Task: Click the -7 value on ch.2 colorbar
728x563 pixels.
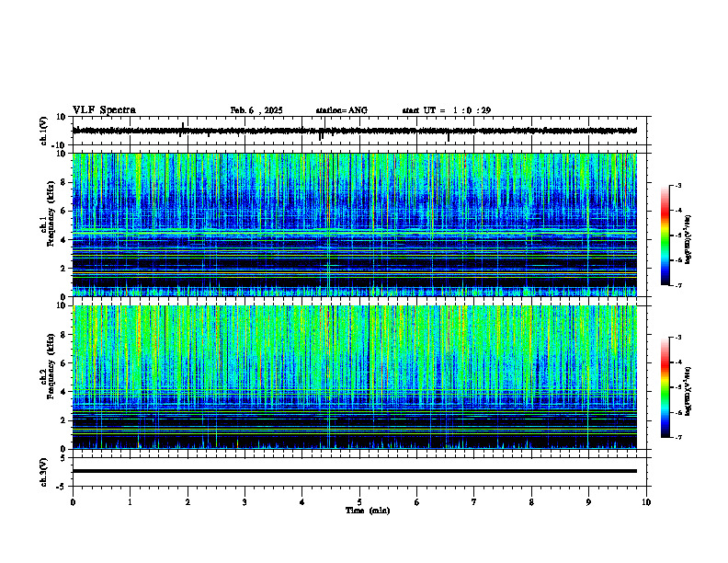Action: click(677, 438)
